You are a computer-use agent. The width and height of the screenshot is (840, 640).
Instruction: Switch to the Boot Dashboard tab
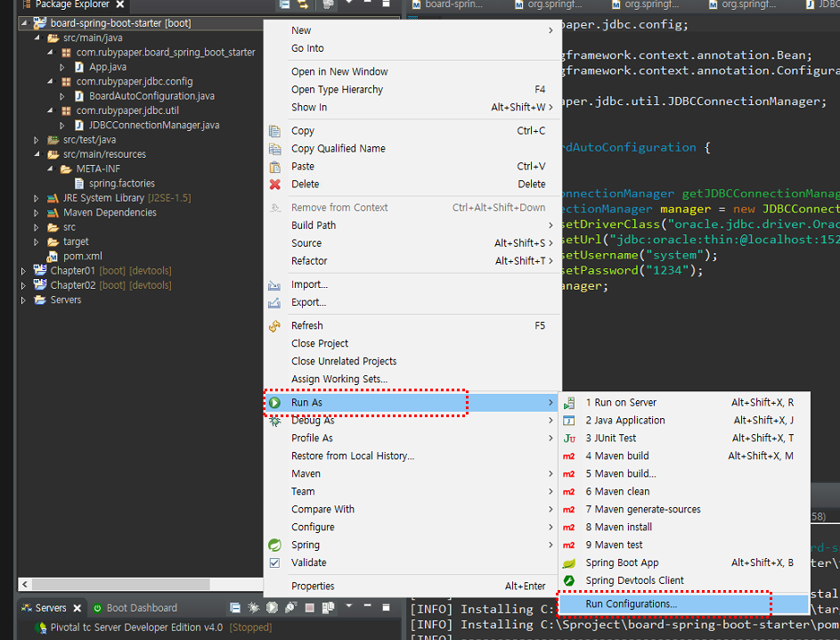click(x=135, y=608)
